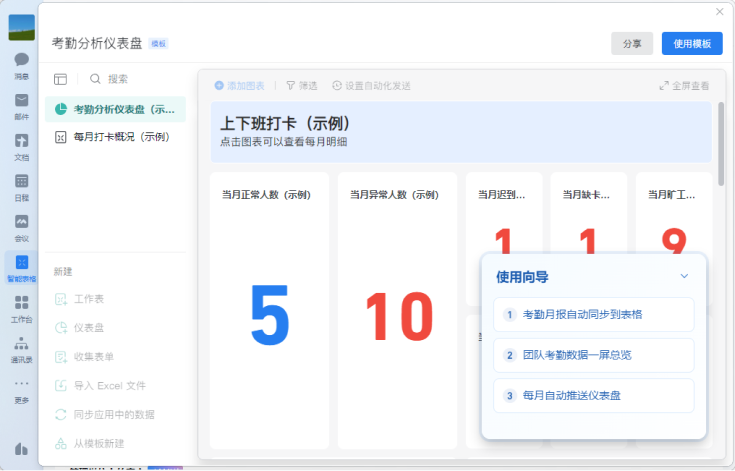Collapse the 使用向导 panel chevron
Image resolution: width=735 pixels, height=471 pixels.
point(684,276)
